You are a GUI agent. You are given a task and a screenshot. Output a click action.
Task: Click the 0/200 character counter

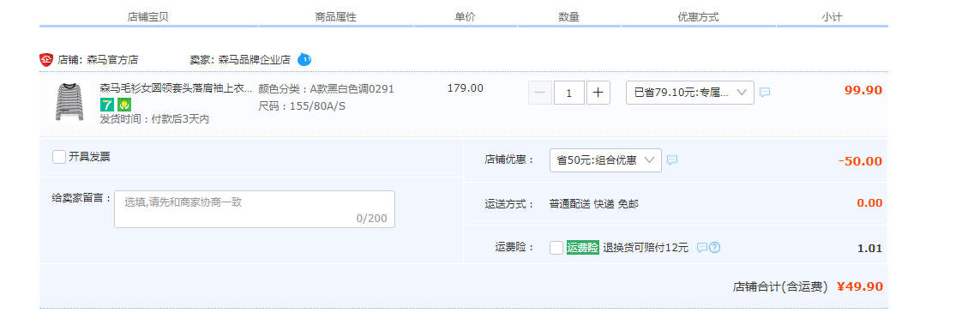372,219
